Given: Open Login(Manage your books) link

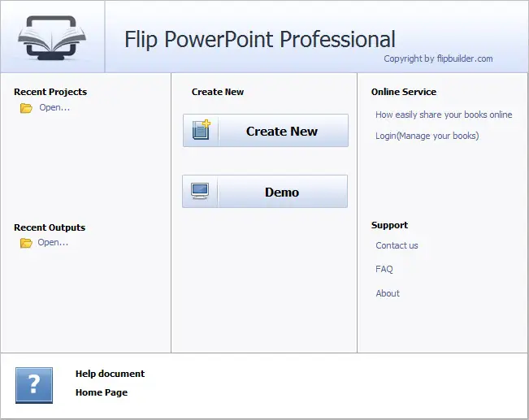Looking at the screenshot, I should coord(427,136).
